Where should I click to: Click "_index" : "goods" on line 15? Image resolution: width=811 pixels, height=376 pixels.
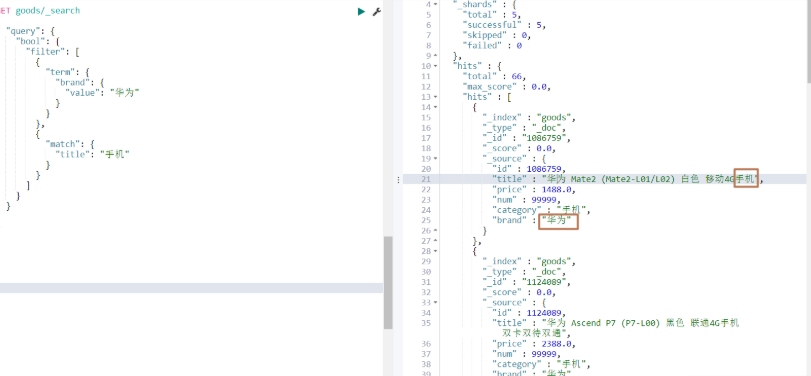tap(529, 117)
